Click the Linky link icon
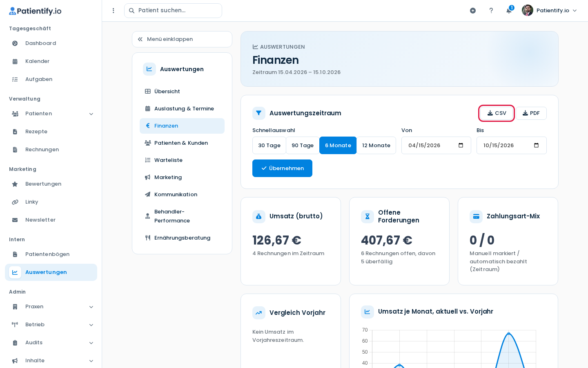Viewport: 588px width, 368px height. click(15, 202)
